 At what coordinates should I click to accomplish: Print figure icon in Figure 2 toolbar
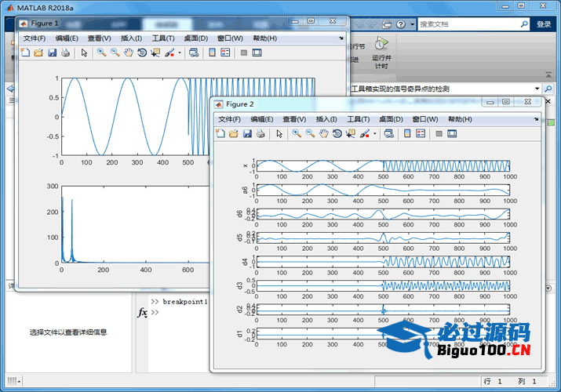(x=260, y=133)
